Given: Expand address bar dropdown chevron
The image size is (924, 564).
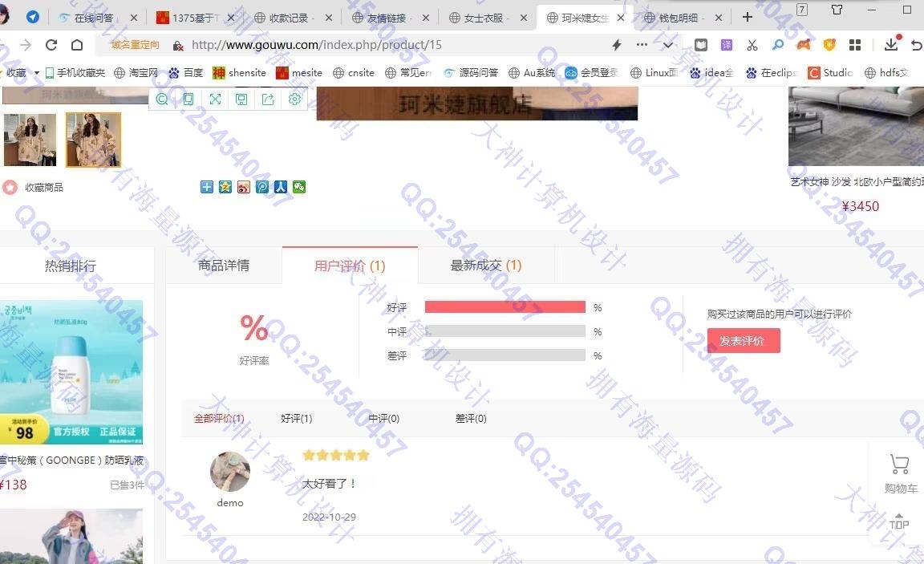Looking at the screenshot, I should click(667, 45).
